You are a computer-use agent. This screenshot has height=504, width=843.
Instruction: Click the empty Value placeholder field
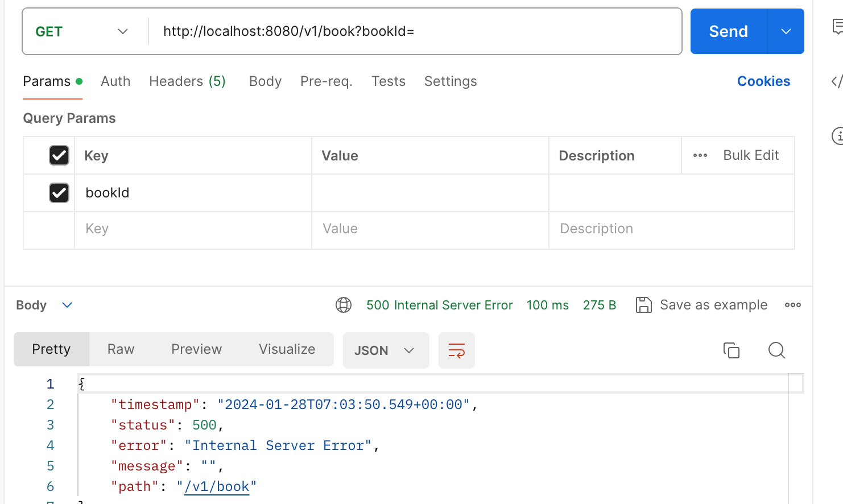(x=430, y=229)
